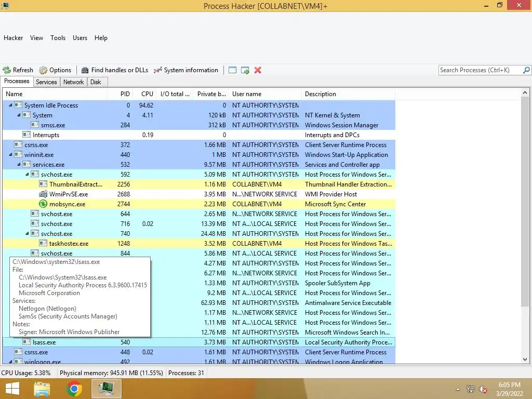
Task: Sort by I/O total column header
Action: pos(176,94)
